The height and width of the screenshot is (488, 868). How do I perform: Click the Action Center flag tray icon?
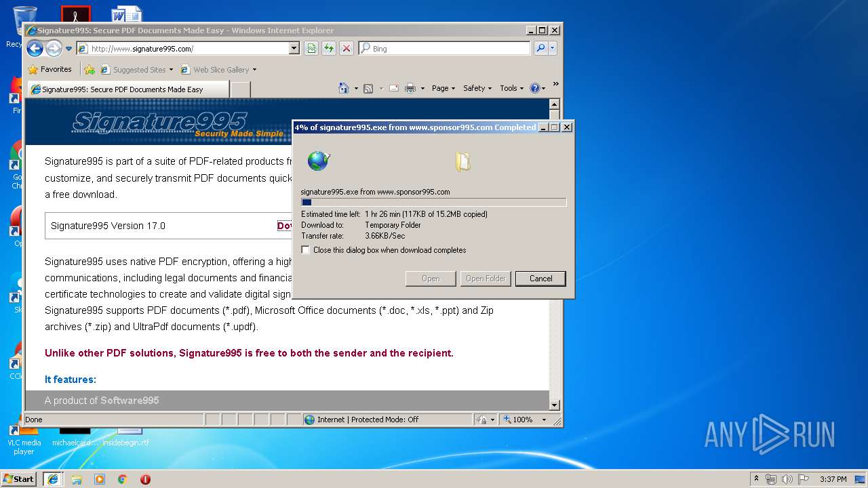pos(804,479)
